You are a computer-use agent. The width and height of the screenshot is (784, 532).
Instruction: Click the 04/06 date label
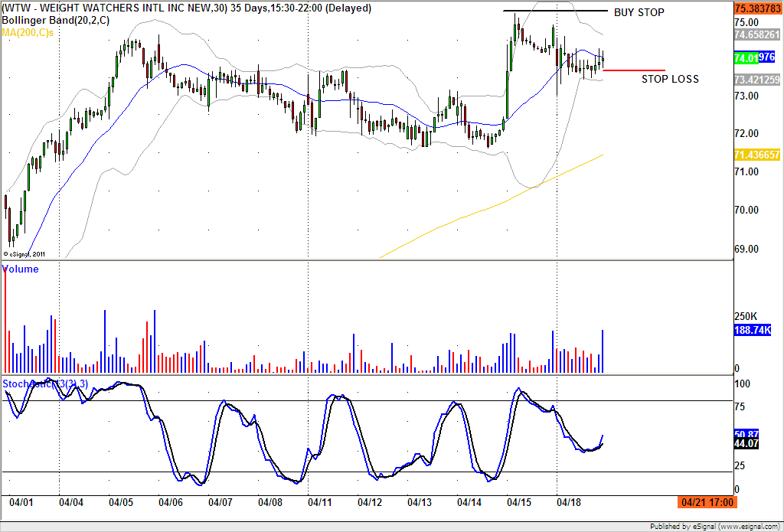pos(171,502)
